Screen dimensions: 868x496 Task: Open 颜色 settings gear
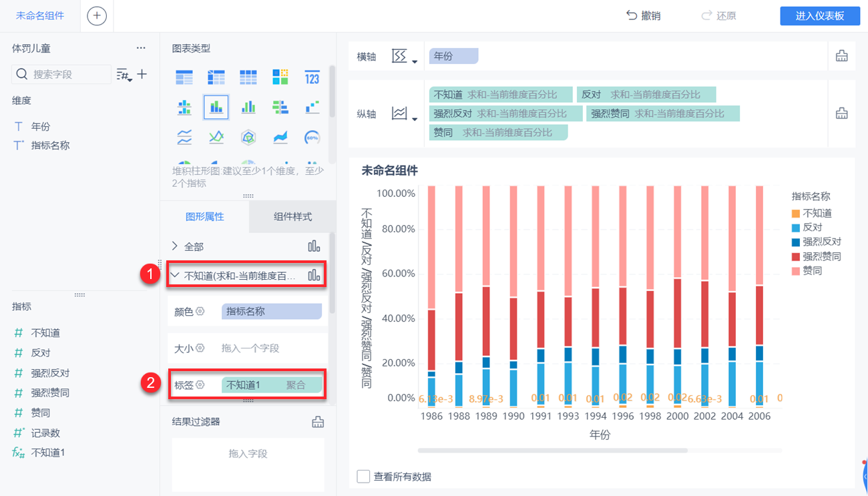[200, 311]
